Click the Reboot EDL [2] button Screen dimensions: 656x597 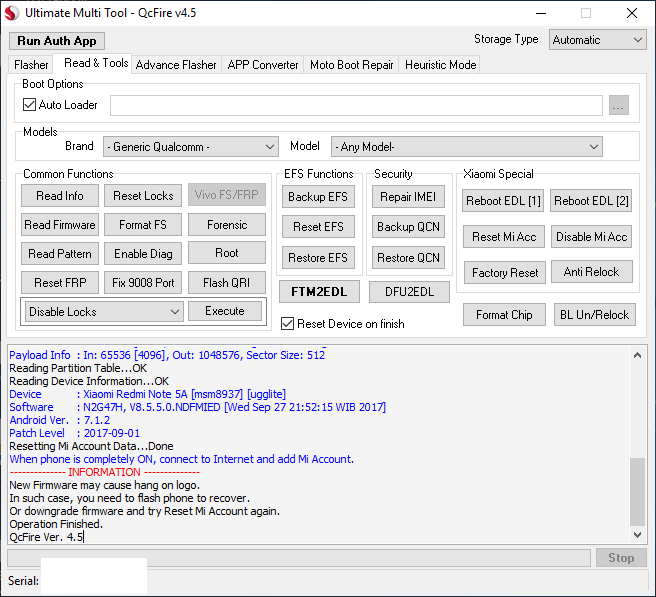591,201
